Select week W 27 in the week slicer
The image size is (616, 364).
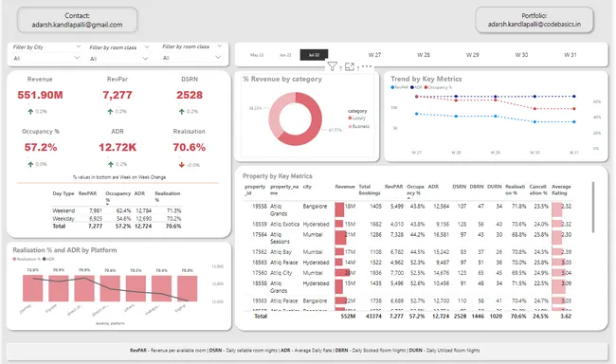click(x=374, y=55)
